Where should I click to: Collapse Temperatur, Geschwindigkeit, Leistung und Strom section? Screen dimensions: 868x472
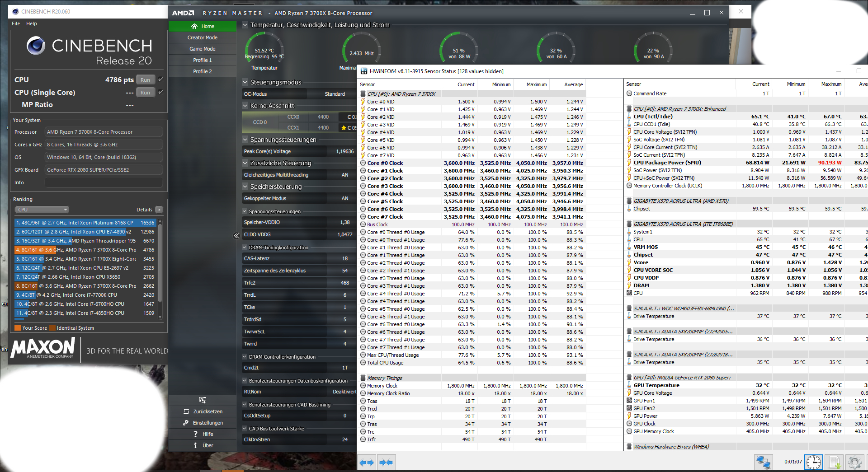tap(245, 25)
